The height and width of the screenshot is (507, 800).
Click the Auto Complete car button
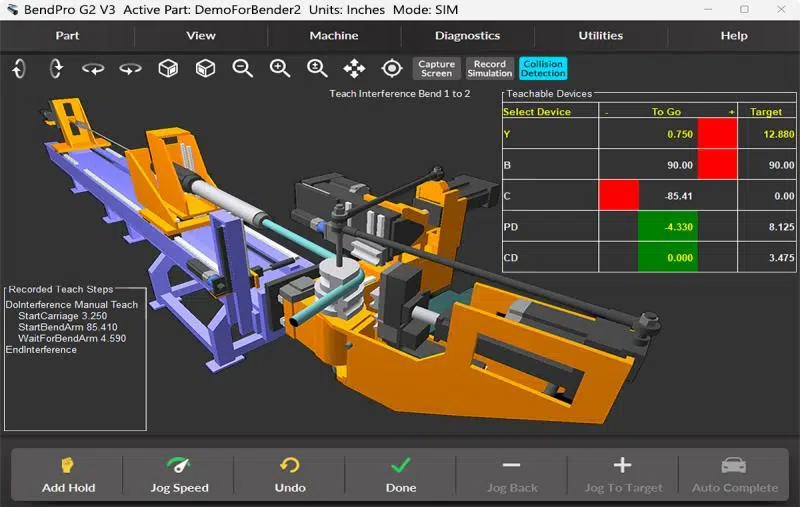pyautogui.click(x=734, y=475)
